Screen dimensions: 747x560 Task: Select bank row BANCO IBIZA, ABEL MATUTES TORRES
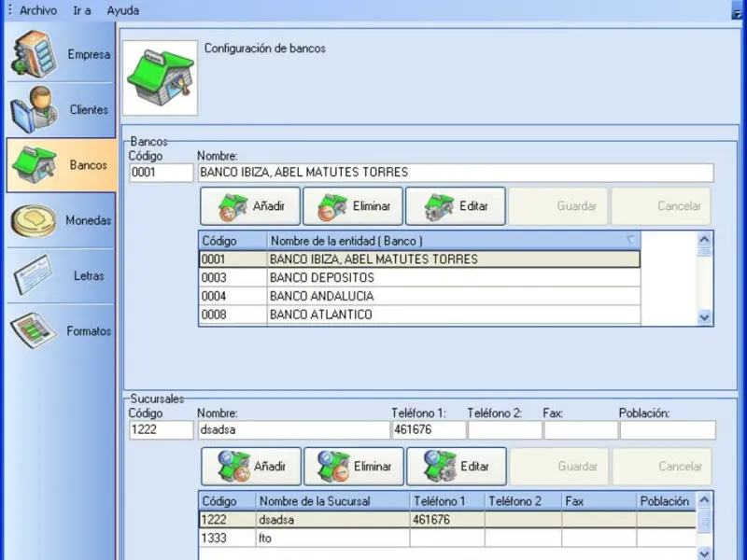click(419, 259)
